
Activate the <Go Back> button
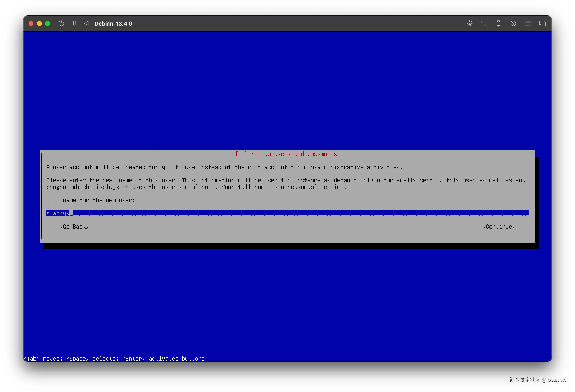(x=74, y=227)
